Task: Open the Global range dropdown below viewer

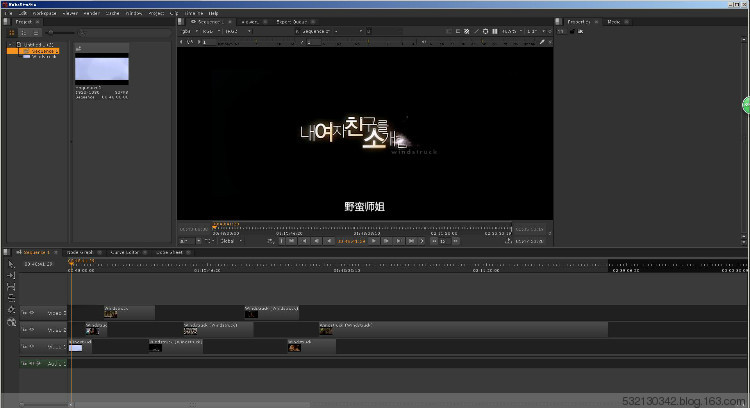Action: point(232,241)
